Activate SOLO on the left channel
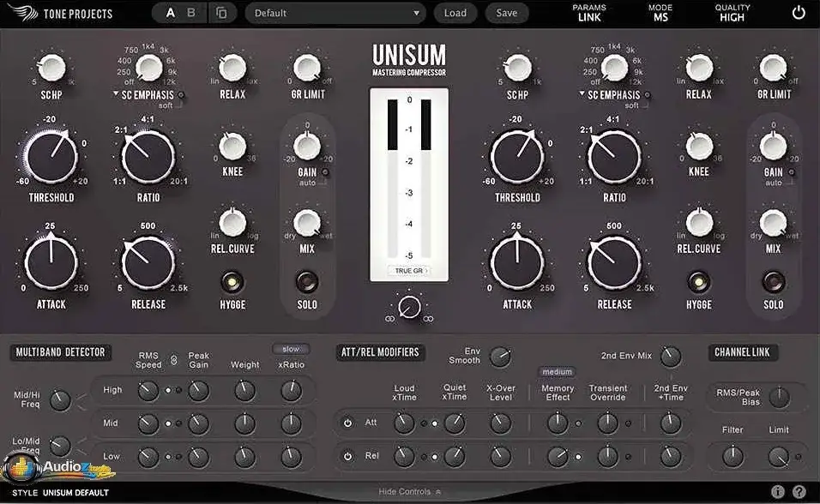Image resolution: width=820 pixels, height=504 pixels. (x=307, y=283)
